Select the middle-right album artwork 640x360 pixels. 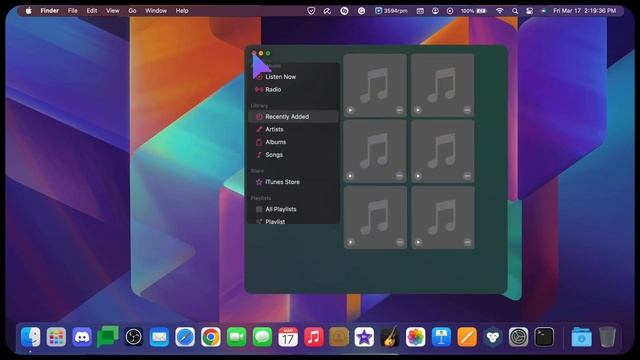coord(443,151)
